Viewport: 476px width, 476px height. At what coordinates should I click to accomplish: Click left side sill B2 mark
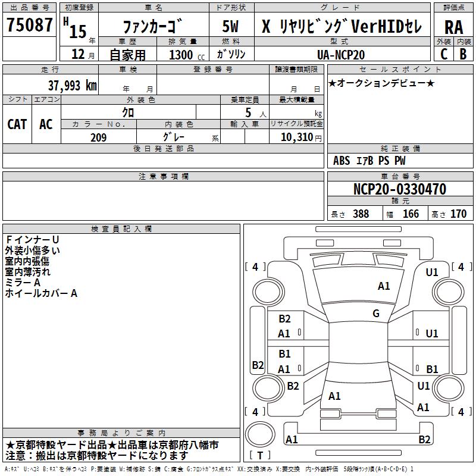(258, 365)
